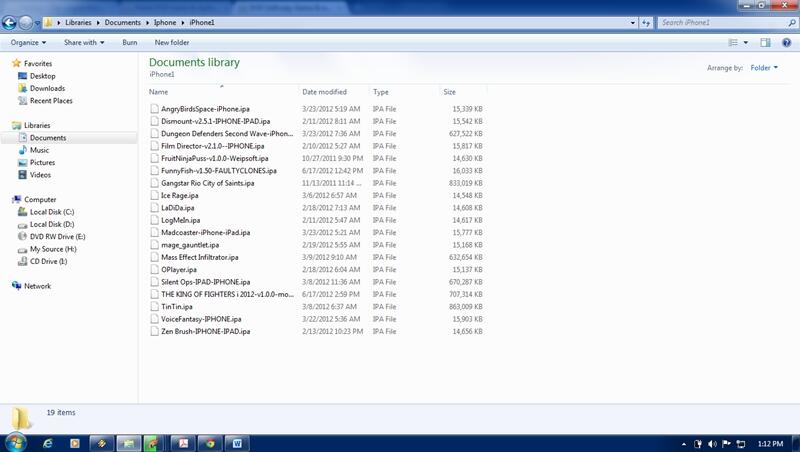Launch Internet Explorer from taskbar
The width and height of the screenshot is (800, 452).
pyautogui.click(x=47, y=443)
